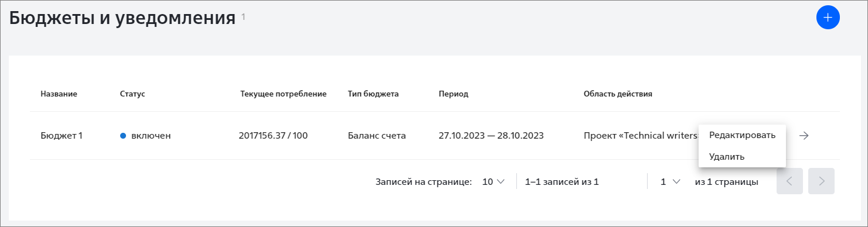Click the arrow icon in the Бюджет 1 row
This screenshot has height=227, width=868.
point(804,136)
